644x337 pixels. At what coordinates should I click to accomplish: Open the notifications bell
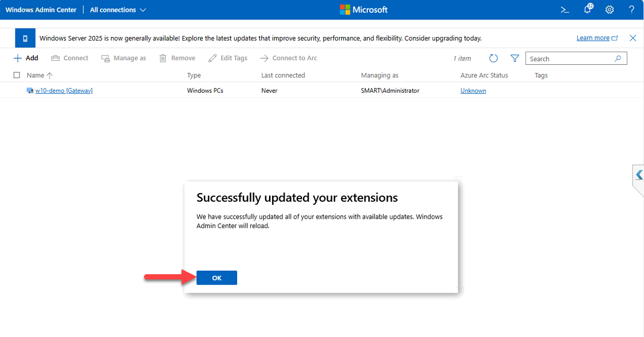click(x=587, y=9)
